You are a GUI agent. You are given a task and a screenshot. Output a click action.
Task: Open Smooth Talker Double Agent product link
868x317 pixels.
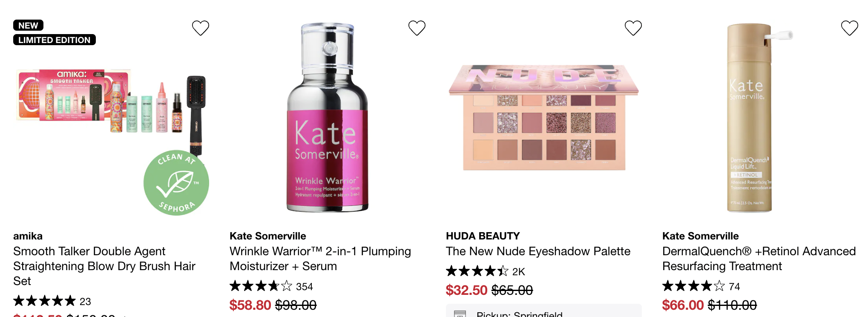point(104,266)
